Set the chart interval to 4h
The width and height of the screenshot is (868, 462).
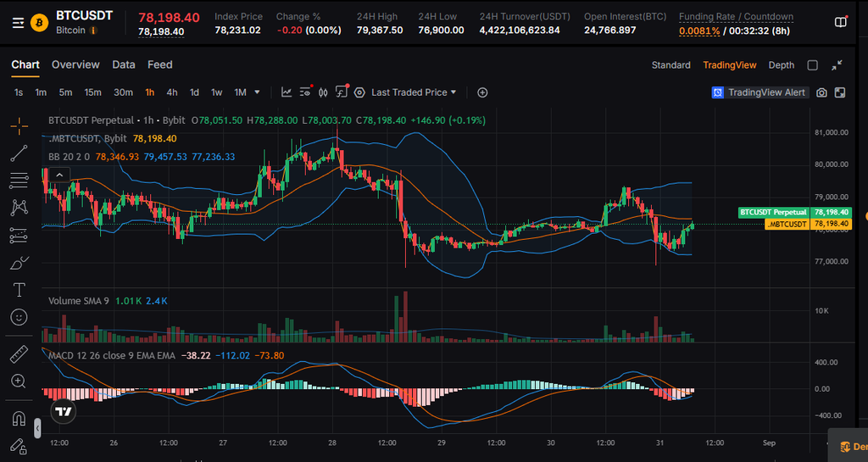point(171,92)
